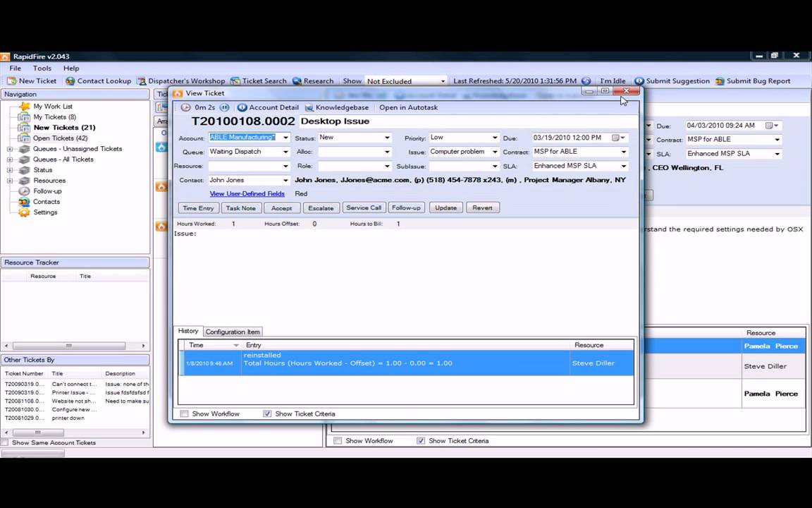Image resolution: width=812 pixels, height=508 pixels.
Task: Toggle Show Ticket Criteria in main window
Action: coord(421,440)
